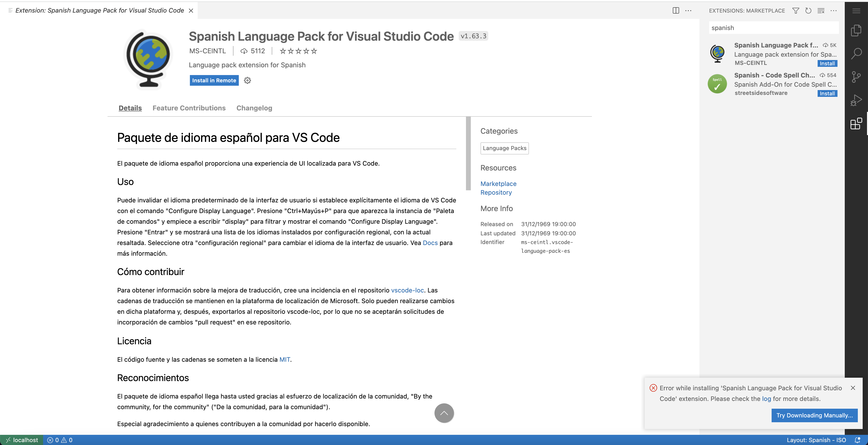The image size is (868, 445).
Task: Clear extension search results icon
Action: pos(821,11)
